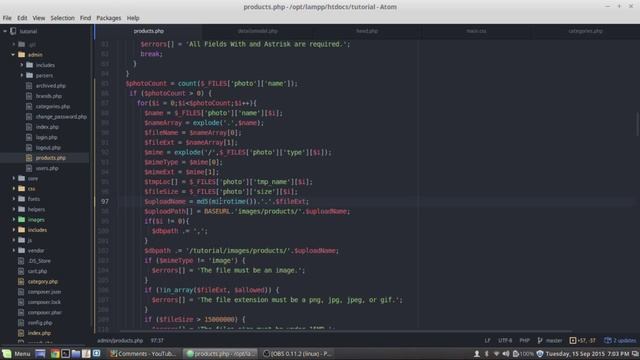Click the tutorial repository icon

pyautogui.click(x=13, y=31)
